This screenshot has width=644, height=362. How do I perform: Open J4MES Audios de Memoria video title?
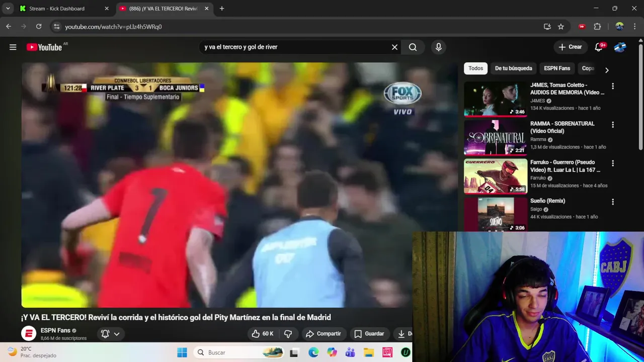point(567,88)
